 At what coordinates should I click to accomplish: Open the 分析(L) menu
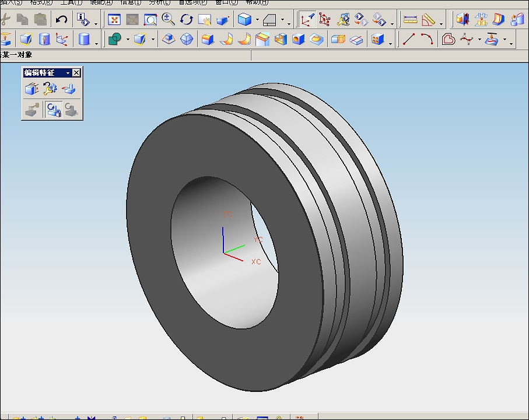pos(160,2)
